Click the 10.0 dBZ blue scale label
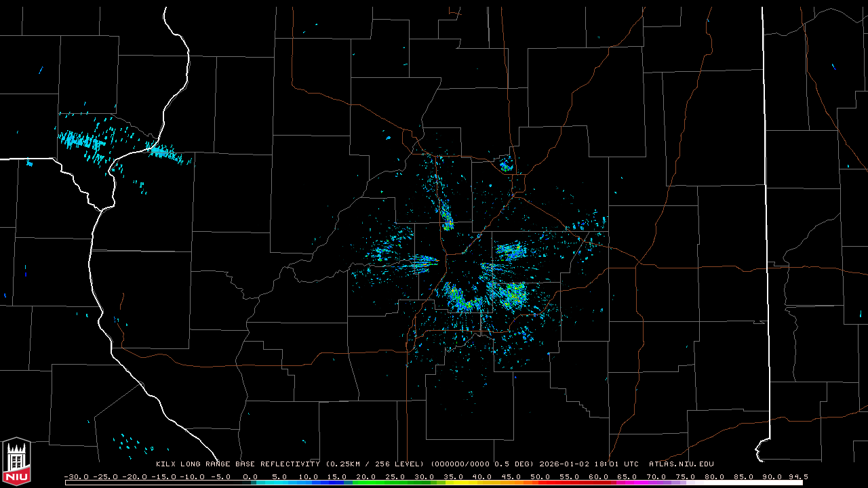The width and height of the screenshot is (868, 488). coord(309,476)
